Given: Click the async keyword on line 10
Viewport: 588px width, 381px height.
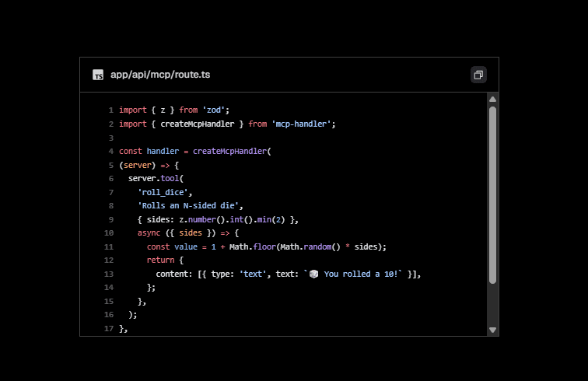Looking at the screenshot, I should (x=149, y=232).
